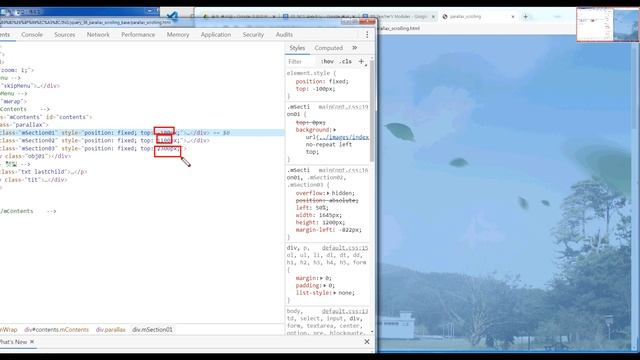The image size is (640, 360).
Task: Open the DevTools three-dot customize menu
Action: click(x=367, y=35)
